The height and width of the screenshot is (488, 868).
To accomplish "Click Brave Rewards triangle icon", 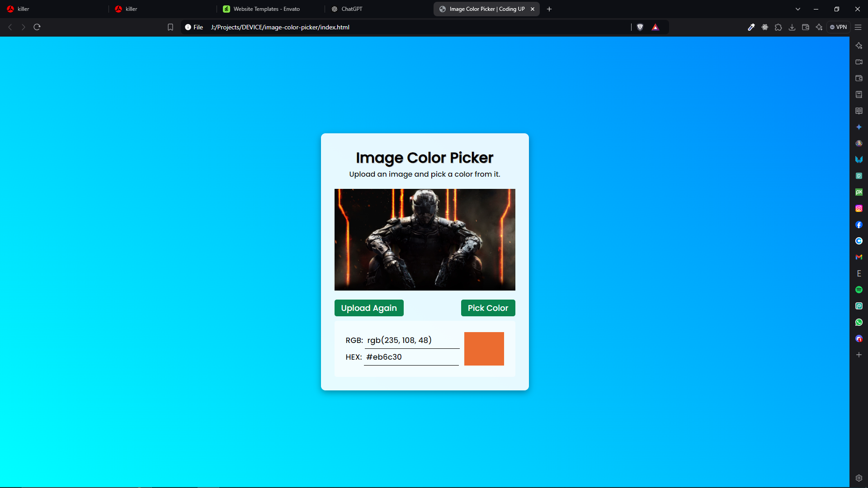I will (x=656, y=27).
